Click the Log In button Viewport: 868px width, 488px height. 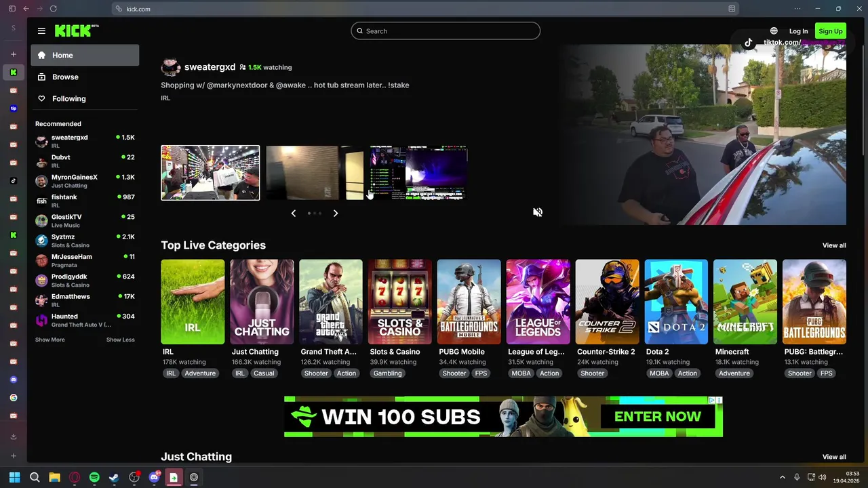click(798, 31)
